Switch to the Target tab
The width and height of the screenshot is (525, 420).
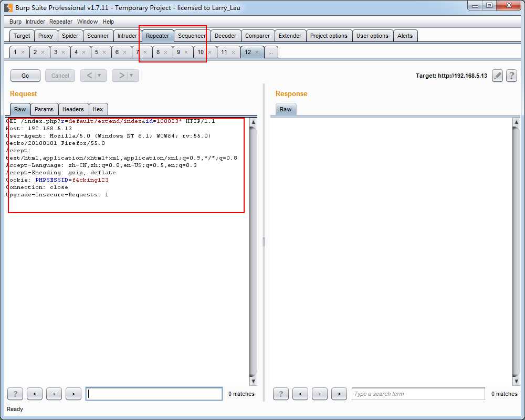(x=22, y=36)
